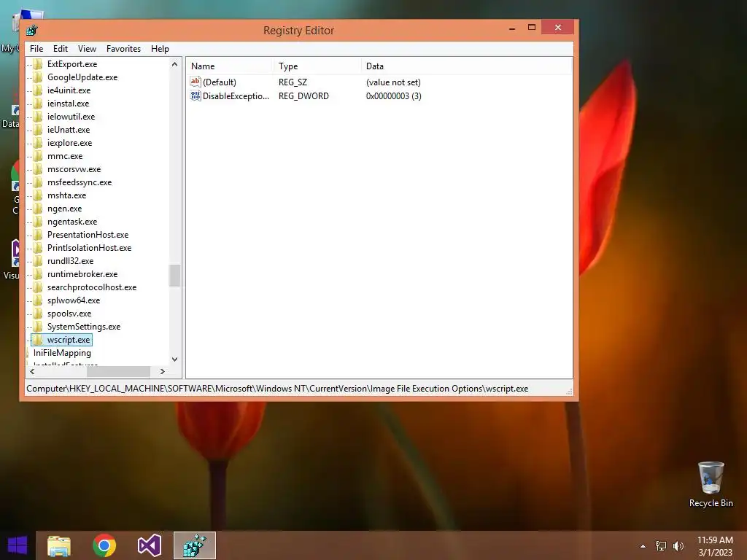The image size is (747, 560).
Task: Click the (value not set) data cell
Action: coord(393,82)
